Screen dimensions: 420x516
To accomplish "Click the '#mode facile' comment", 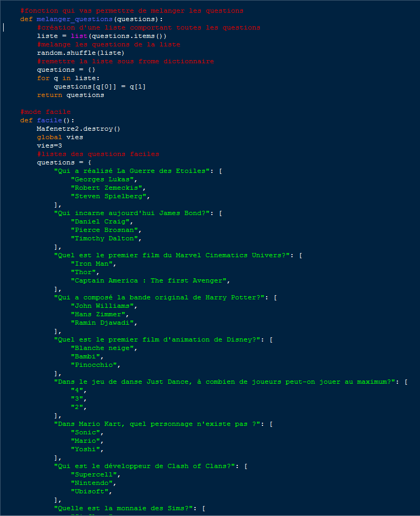I will pyautogui.click(x=45, y=112).
